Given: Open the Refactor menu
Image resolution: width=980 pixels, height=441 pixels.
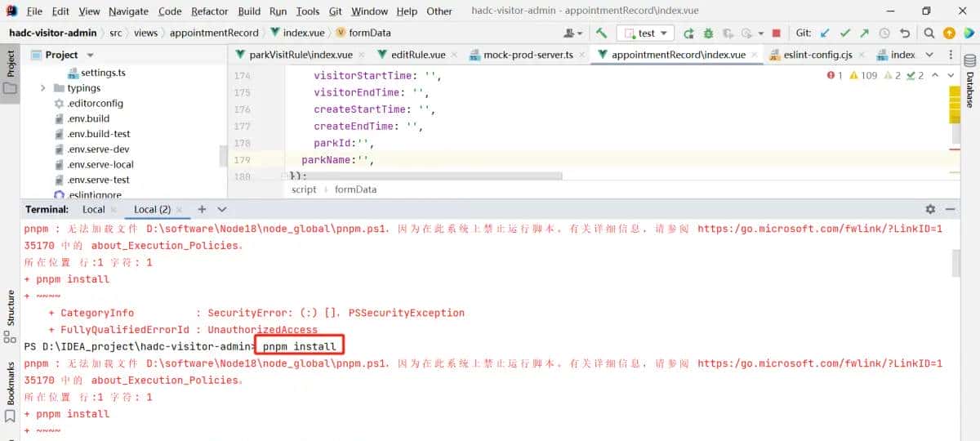Looking at the screenshot, I should coord(210,11).
